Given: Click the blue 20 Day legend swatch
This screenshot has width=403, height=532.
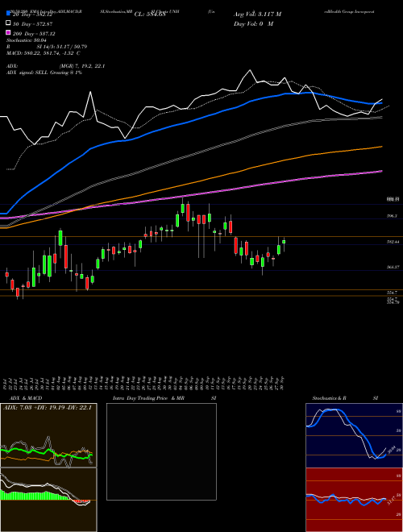Looking at the screenshot, I should click(8, 13).
